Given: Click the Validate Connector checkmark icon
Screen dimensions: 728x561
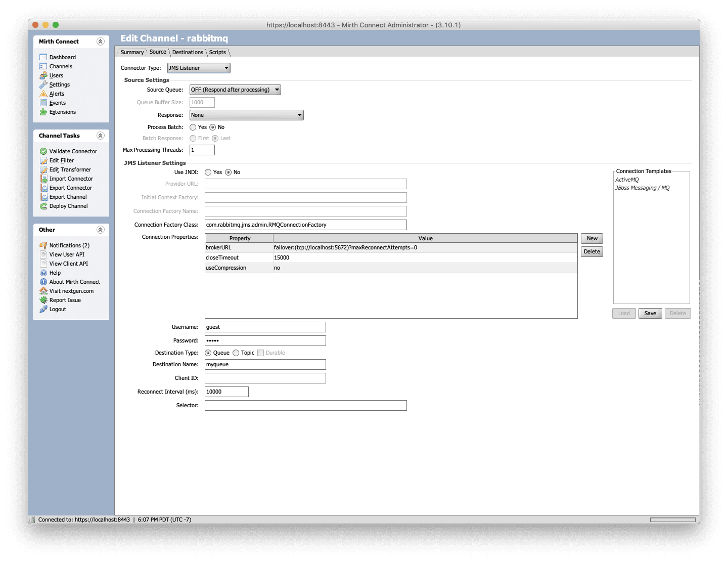Looking at the screenshot, I should coord(43,151).
